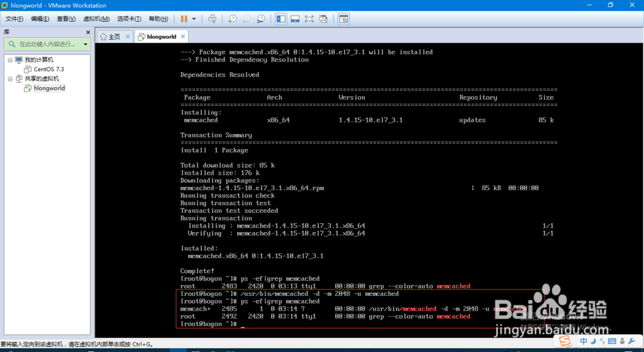This screenshot has width=644, height=352.
Task: Open the 查看(V) menu
Action: 66,19
